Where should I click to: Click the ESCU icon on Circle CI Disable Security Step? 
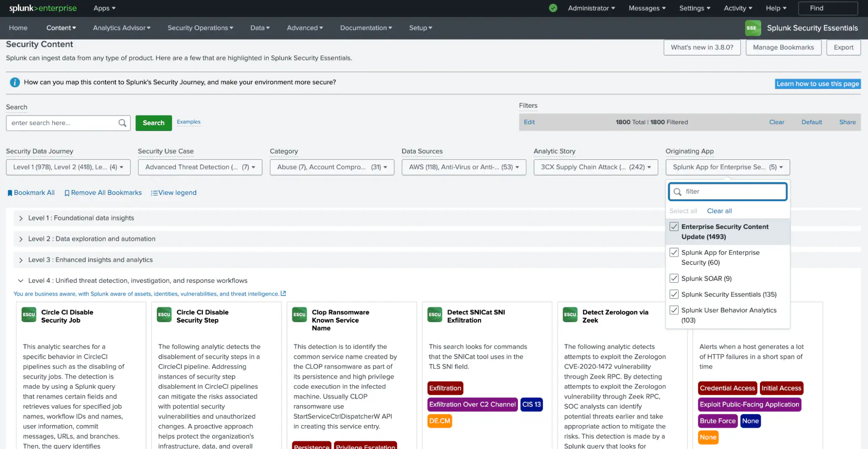point(164,315)
